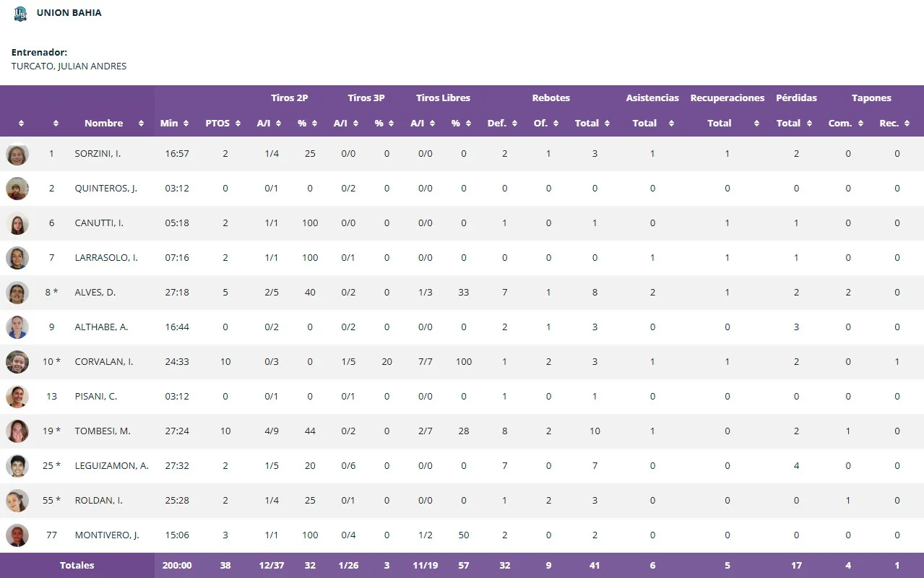The width and height of the screenshot is (924, 578).
Task: Sort by Tiros 3P percentage arrows
Action: pos(391,124)
